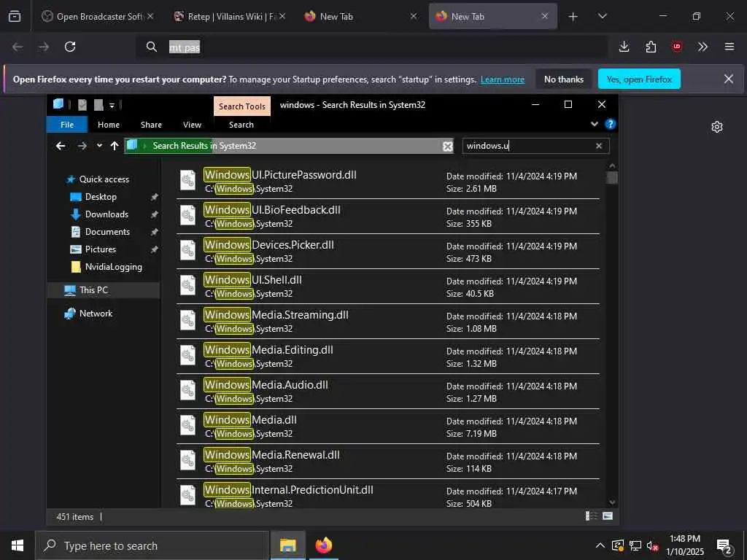Open the Share ribbon tab
747x560 pixels.
(x=151, y=125)
